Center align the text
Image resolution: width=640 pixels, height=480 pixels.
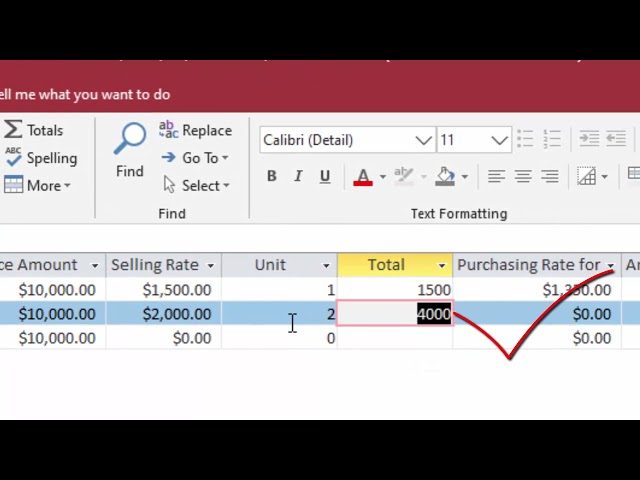(523, 176)
